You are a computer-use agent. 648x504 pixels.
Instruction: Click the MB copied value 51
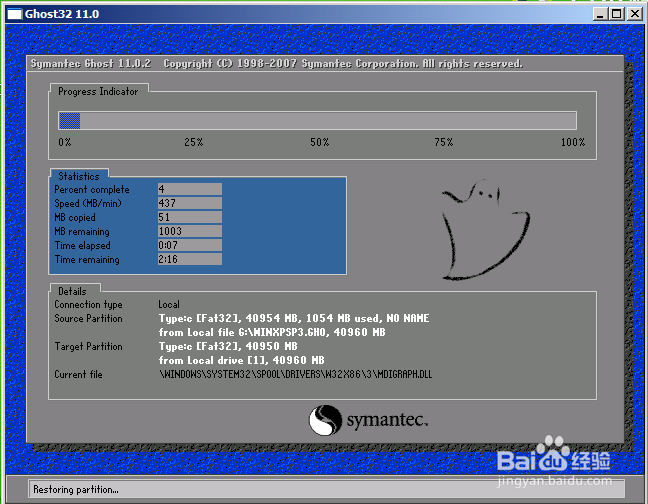click(190, 217)
